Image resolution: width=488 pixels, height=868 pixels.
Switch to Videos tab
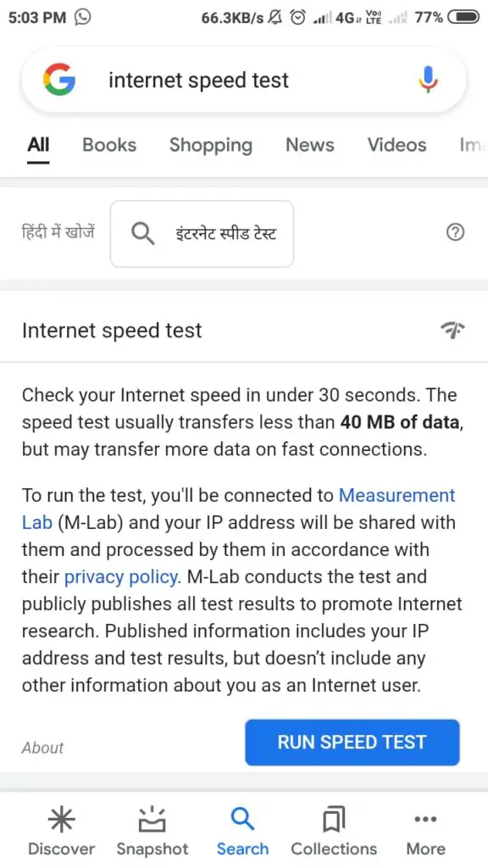pos(396,145)
